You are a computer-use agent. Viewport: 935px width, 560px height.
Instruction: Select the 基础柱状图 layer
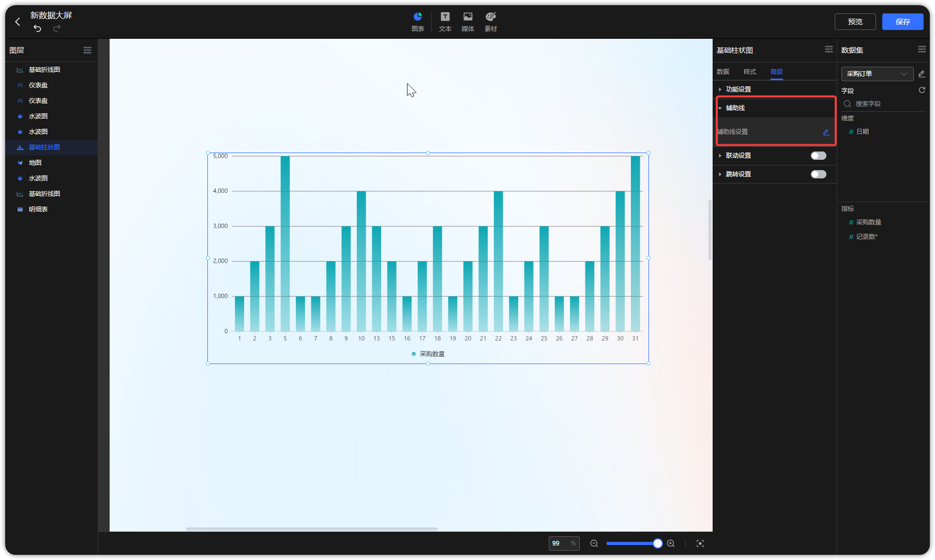pyautogui.click(x=52, y=147)
